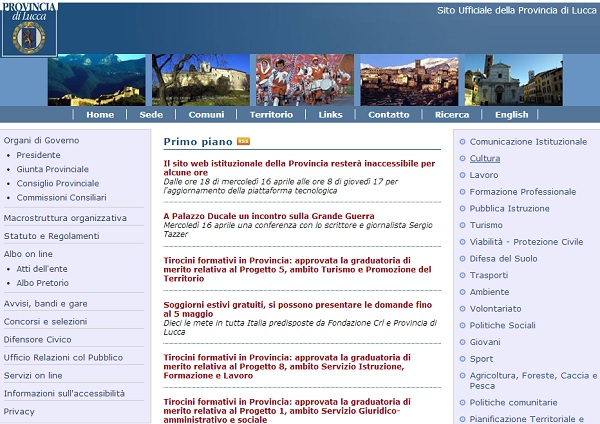
Task: Open the Soggiorni estivi gratuiti article
Action: click(x=297, y=309)
